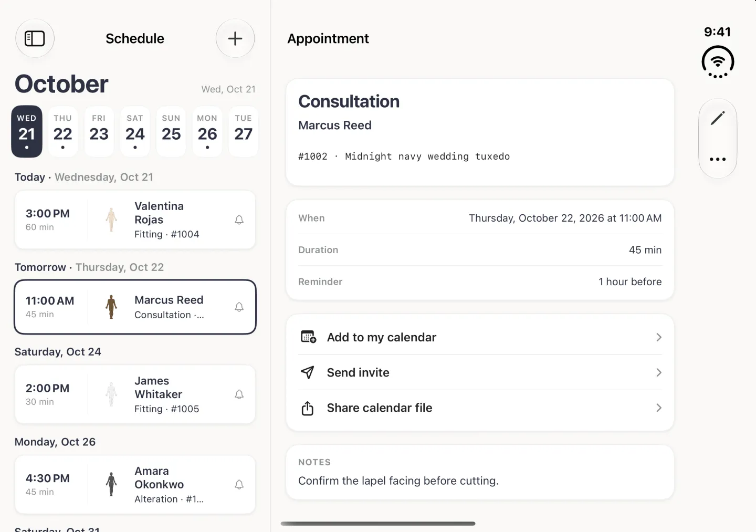Open chevron on Share calendar file row
This screenshot has width=756, height=532.
coord(659,408)
